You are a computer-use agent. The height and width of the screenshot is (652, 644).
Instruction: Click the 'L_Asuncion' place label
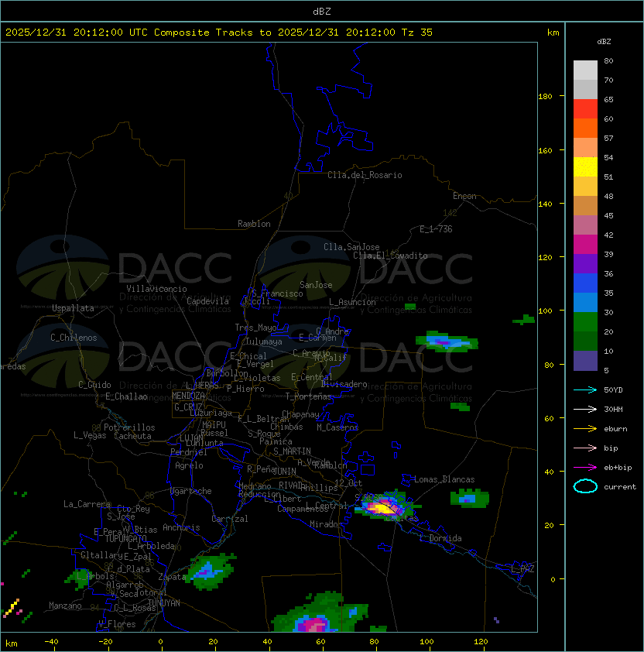(x=352, y=302)
